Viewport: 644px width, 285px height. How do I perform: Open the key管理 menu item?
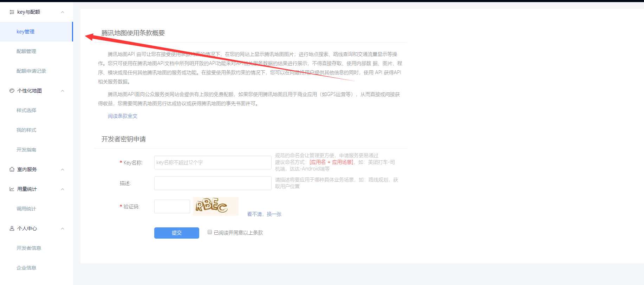(36, 32)
